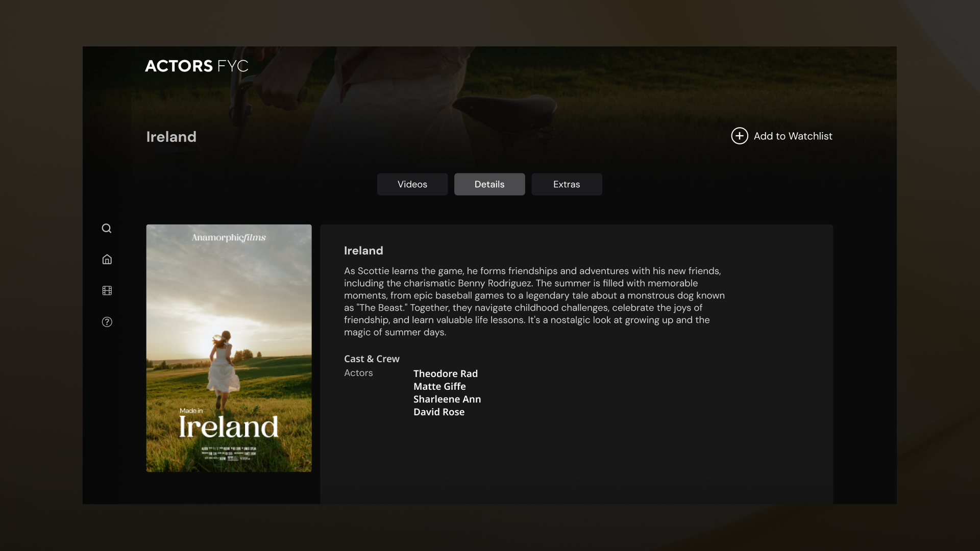Select the Details tab
980x551 pixels.
pos(489,184)
